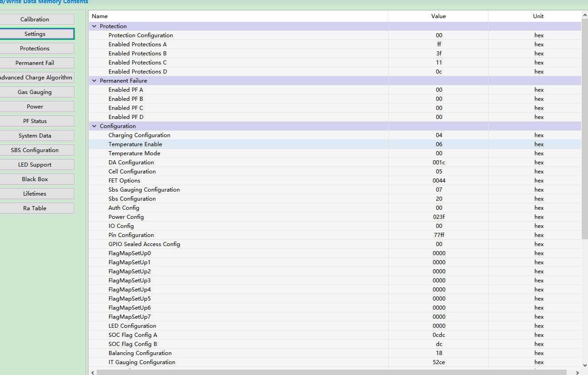Select the FlagMapSetUp0 row
Screen dimensions: 588x375
[335, 253]
